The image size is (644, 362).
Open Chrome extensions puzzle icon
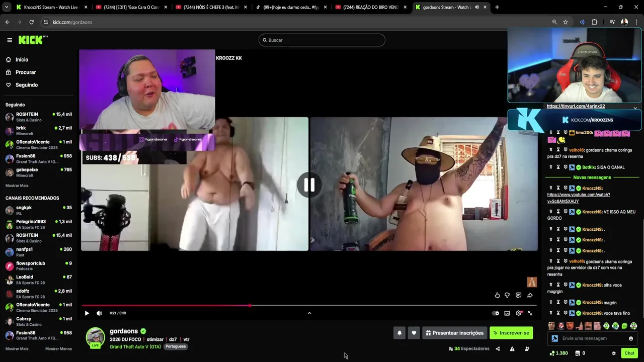point(594,22)
